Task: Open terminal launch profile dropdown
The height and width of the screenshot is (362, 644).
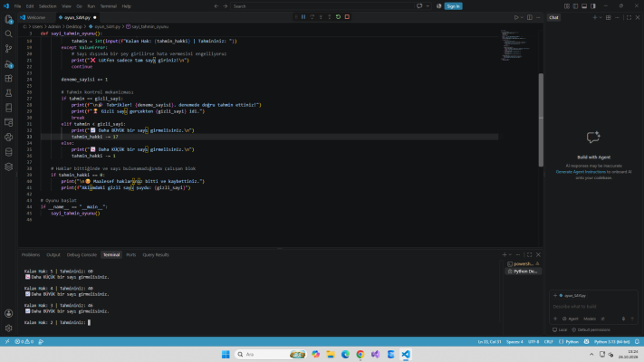Action: (x=510, y=255)
